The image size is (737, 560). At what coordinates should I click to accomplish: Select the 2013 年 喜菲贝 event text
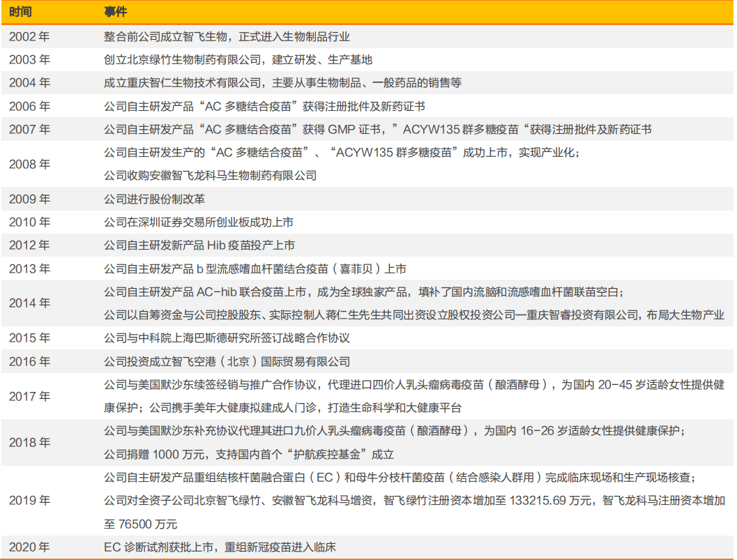tap(254, 269)
